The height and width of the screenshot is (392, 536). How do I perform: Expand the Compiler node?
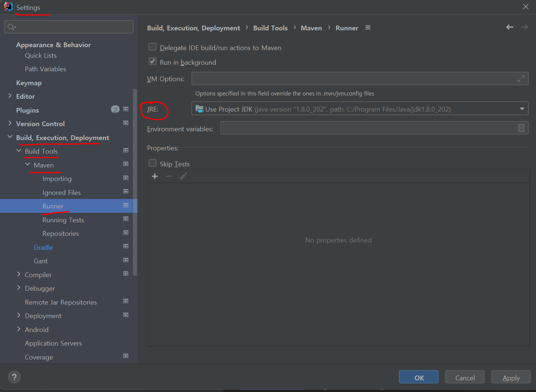coord(19,274)
